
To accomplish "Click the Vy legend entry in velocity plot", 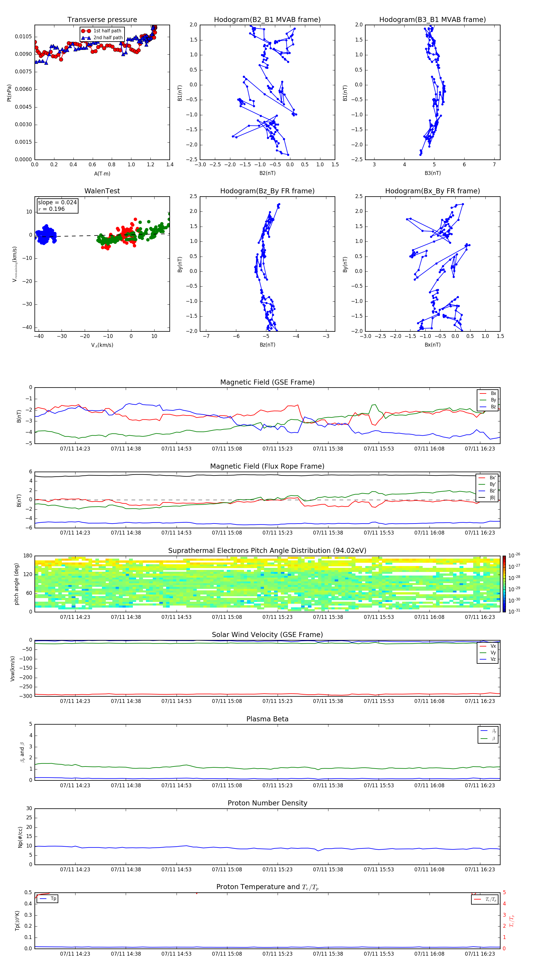I will 488,653.
